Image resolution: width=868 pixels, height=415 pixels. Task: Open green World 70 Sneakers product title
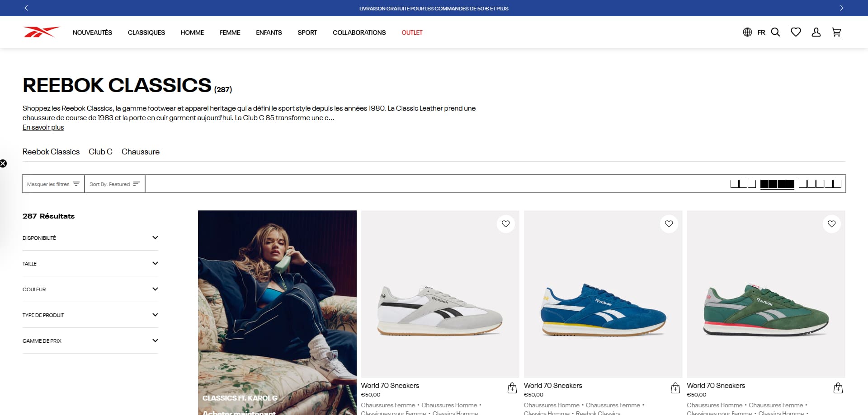tap(716, 386)
